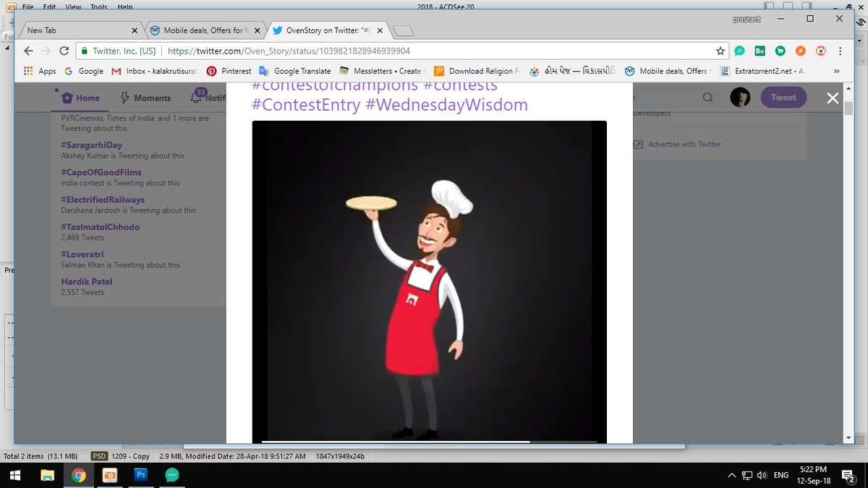
Task: Open the green cart extension icon
Action: point(780,51)
